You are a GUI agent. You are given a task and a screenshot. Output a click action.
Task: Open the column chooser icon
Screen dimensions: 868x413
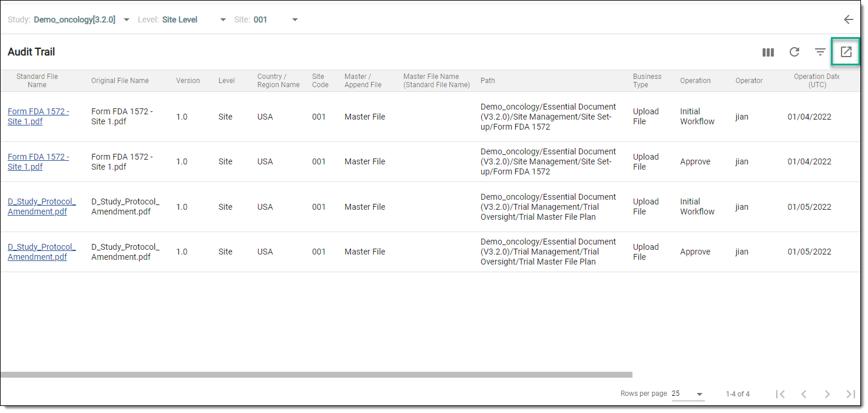click(x=768, y=52)
